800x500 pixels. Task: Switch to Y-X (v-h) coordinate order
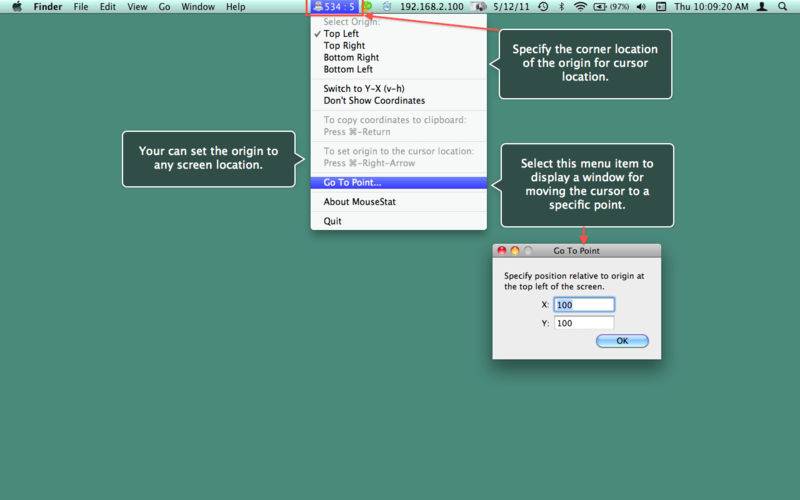364,89
